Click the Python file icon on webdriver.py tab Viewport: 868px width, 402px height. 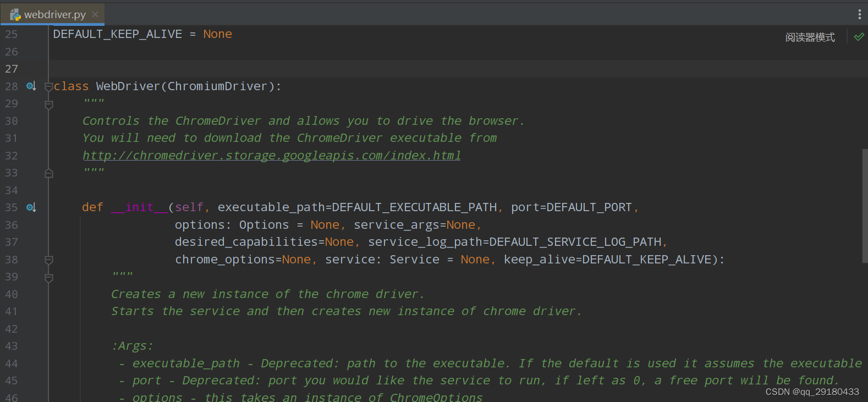[x=15, y=15]
